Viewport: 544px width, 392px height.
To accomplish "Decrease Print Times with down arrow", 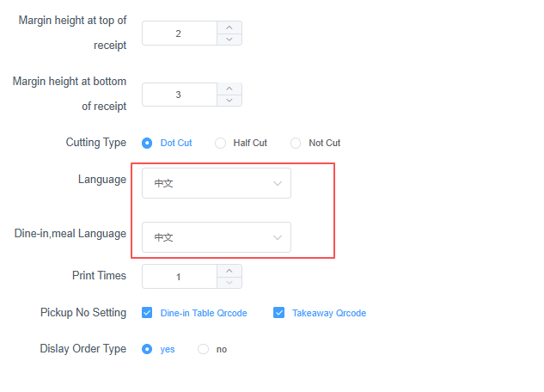I will click(229, 283).
